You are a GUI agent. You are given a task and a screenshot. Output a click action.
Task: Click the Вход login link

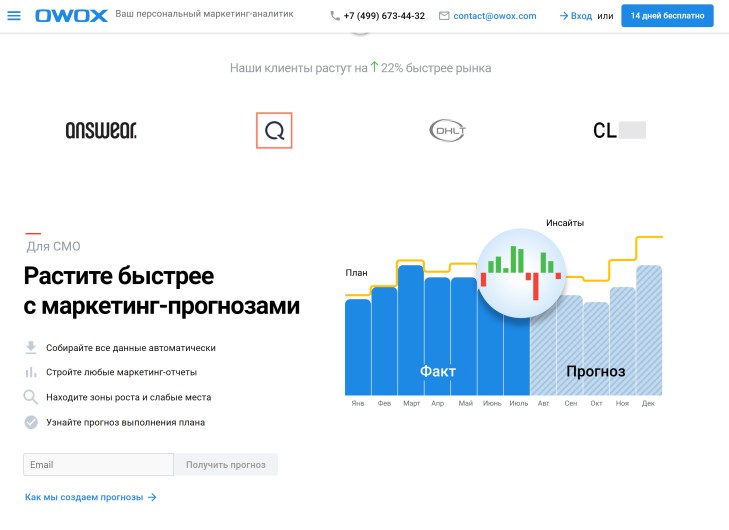pos(575,16)
